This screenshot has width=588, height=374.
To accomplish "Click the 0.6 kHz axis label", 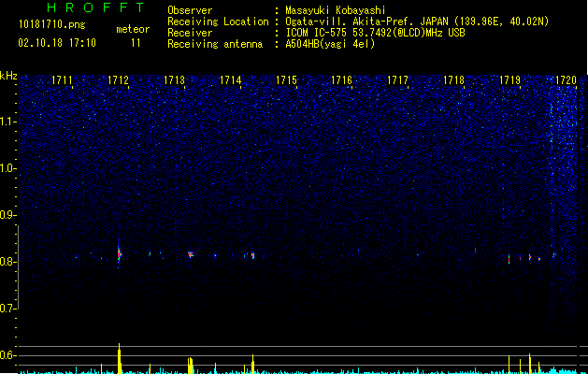I will [8, 355].
